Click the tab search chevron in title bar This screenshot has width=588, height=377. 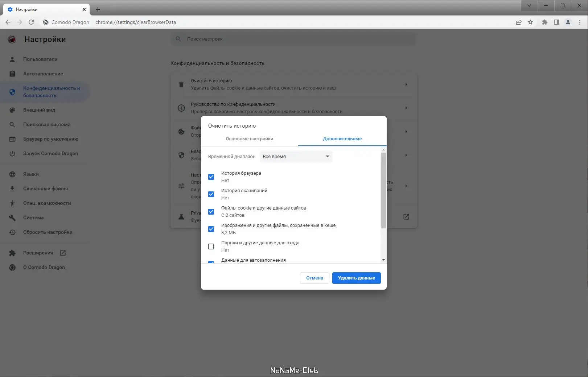529,5
